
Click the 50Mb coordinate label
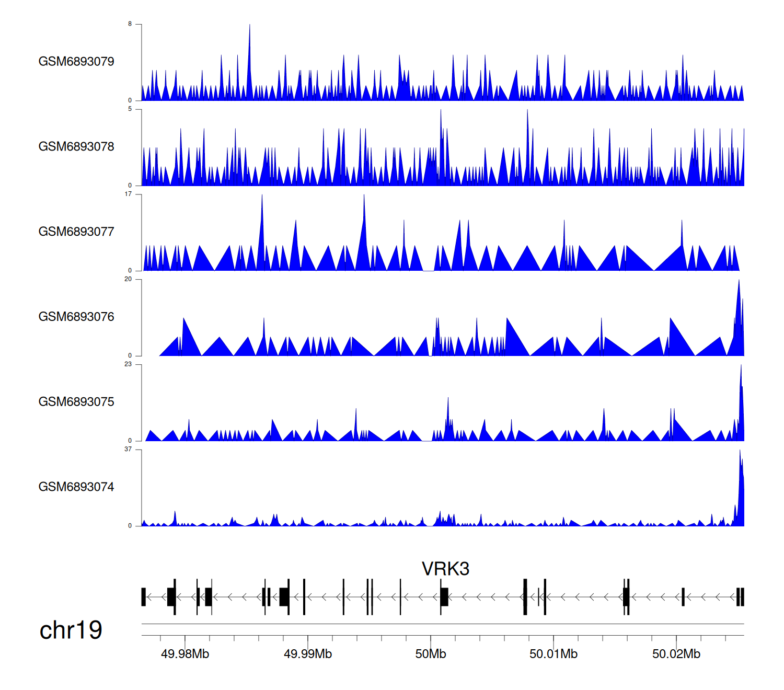[x=431, y=654]
